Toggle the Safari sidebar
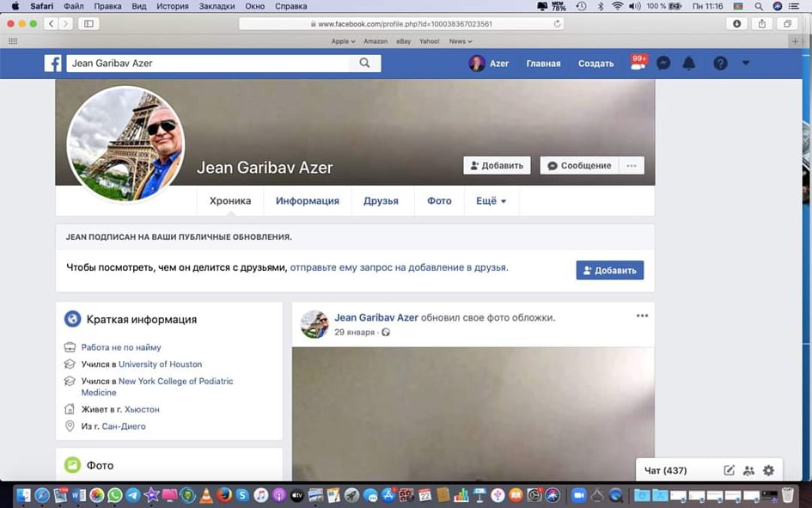This screenshot has width=812, height=508. 89,24
